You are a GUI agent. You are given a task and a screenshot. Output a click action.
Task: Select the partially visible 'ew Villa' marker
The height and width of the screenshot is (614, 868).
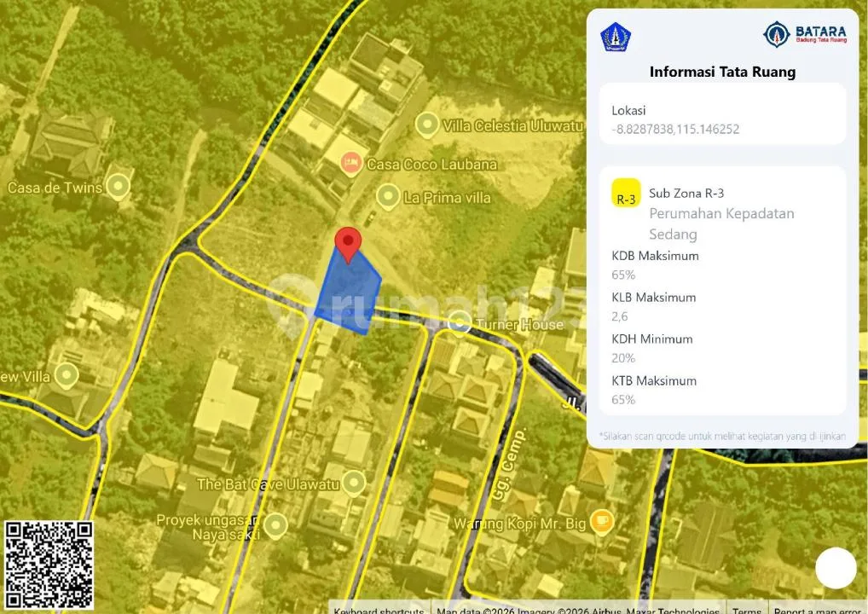(x=67, y=376)
